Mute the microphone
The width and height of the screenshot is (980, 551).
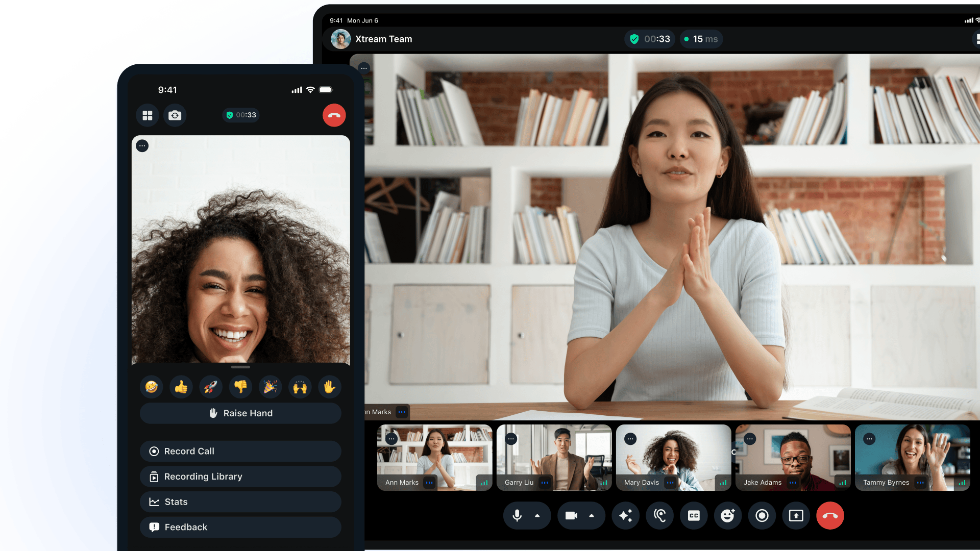tap(517, 516)
